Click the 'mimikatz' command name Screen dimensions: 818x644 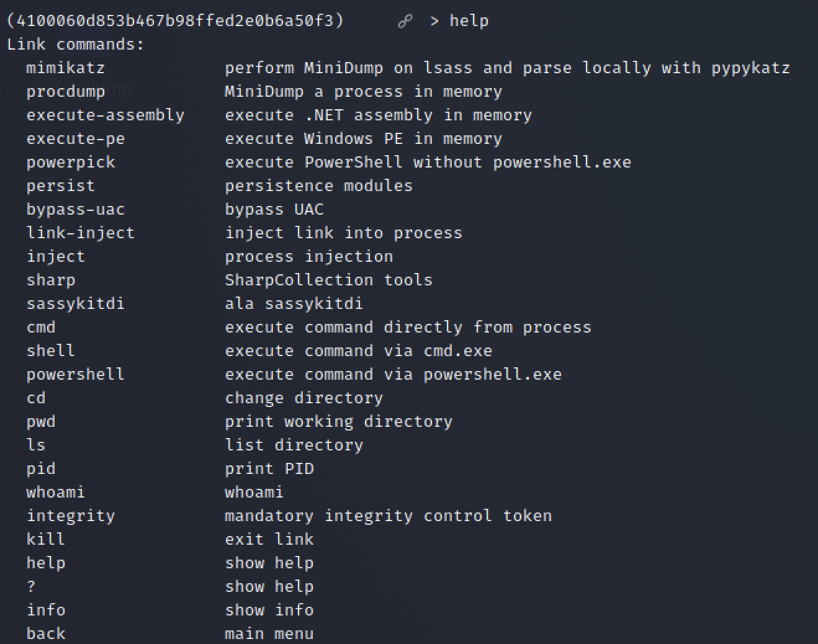pos(65,68)
